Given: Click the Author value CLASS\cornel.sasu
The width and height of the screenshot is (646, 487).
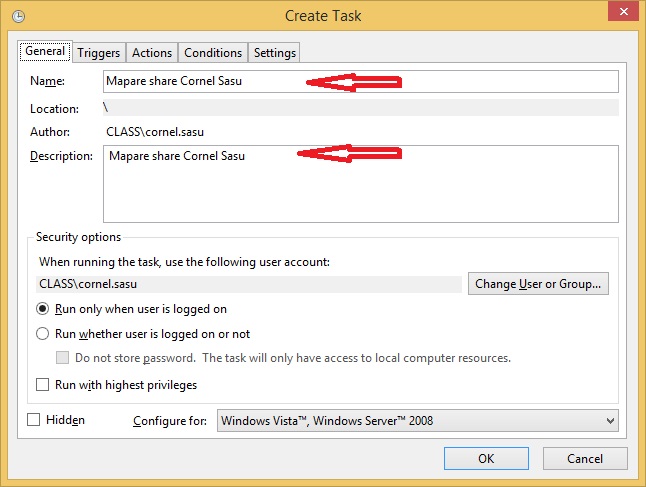Looking at the screenshot, I should pyautogui.click(x=155, y=132).
